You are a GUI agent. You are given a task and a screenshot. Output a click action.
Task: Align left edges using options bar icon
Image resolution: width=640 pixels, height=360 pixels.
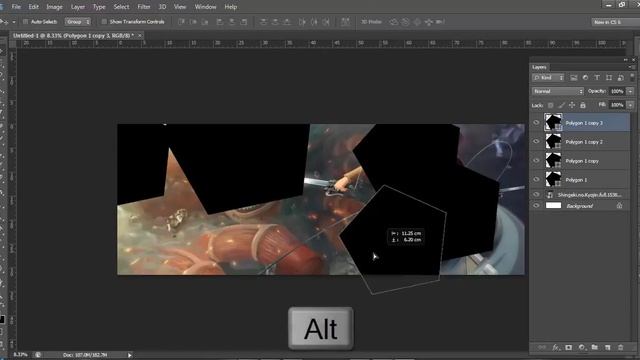click(220, 22)
